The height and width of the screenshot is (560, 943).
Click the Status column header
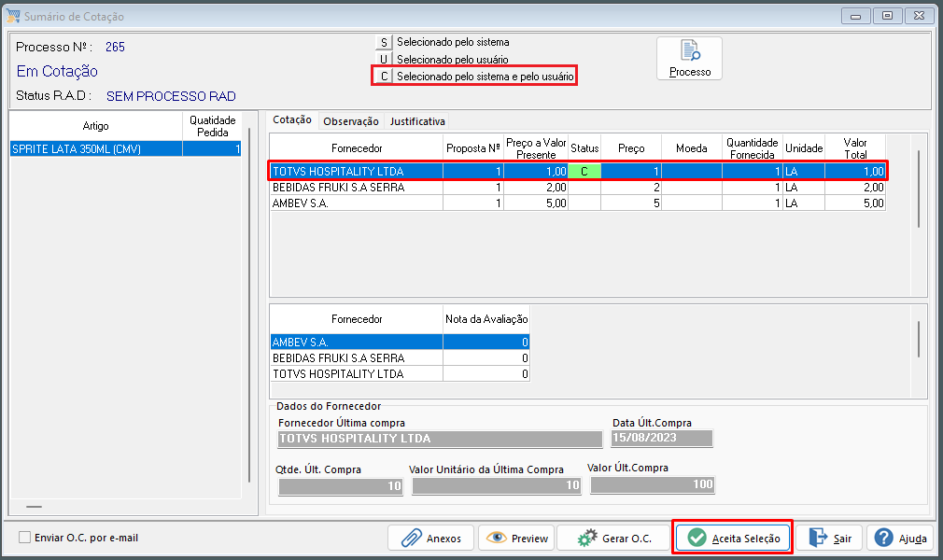[x=584, y=148]
